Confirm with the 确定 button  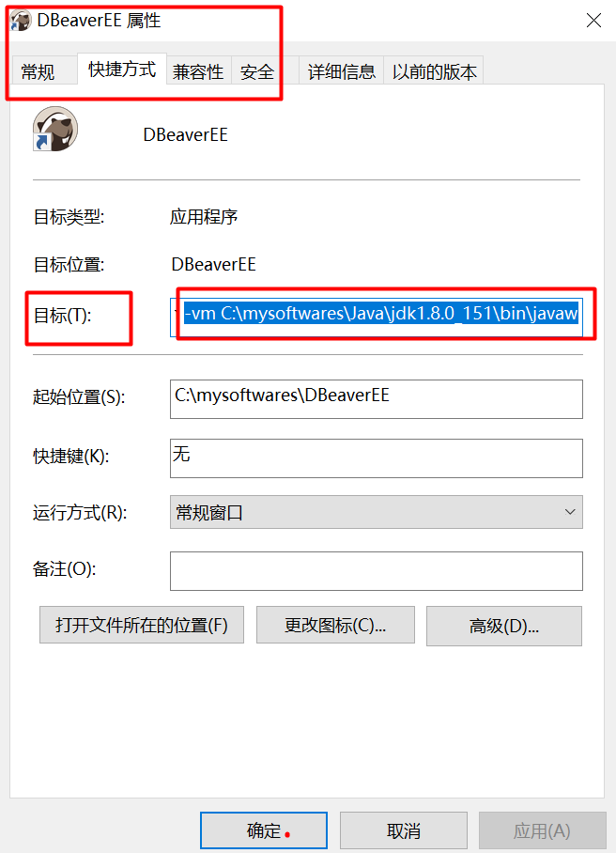[264, 830]
